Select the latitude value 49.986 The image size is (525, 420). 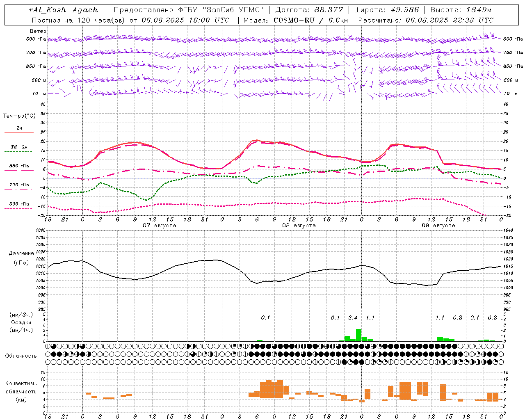point(404,10)
